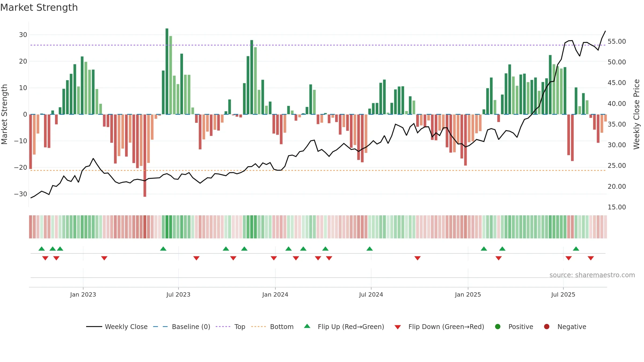Viewport: 644px width, 362px height.
Task: Click the 55.00 price axis value
Action: [x=617, y=41]
